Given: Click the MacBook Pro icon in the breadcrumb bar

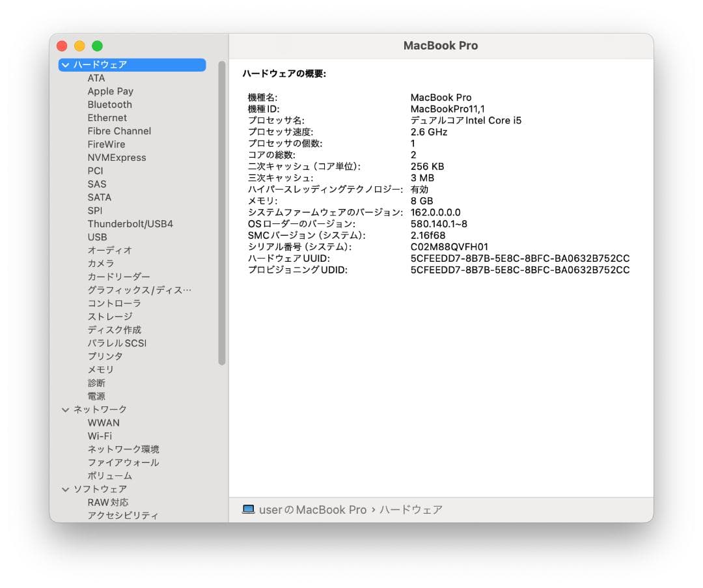Looking at the screenshot, I should point(249,510).
